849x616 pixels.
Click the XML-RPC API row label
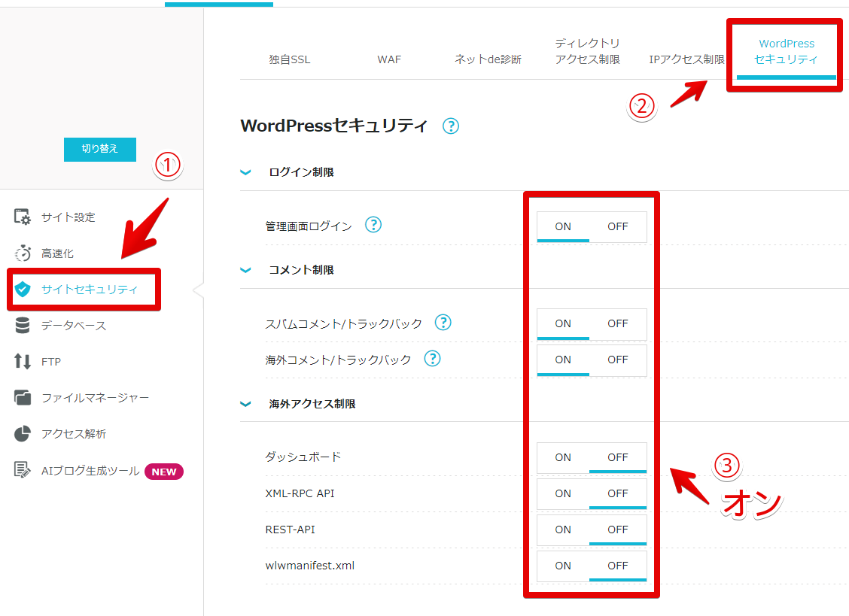click(300, 493)
